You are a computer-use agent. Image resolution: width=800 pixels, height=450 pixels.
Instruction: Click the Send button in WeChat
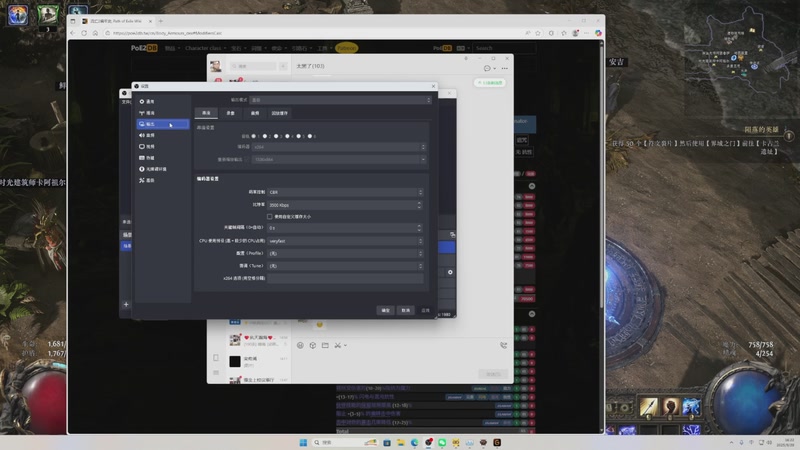(x=493, y=374)
